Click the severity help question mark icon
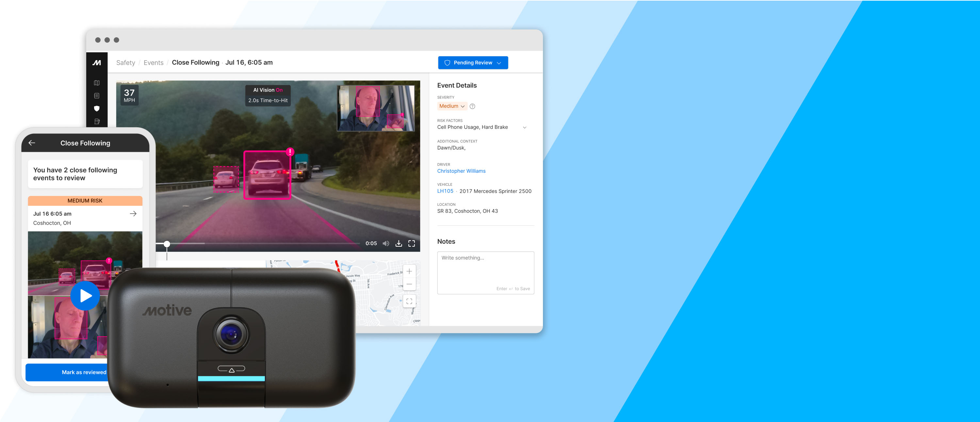 472,106
